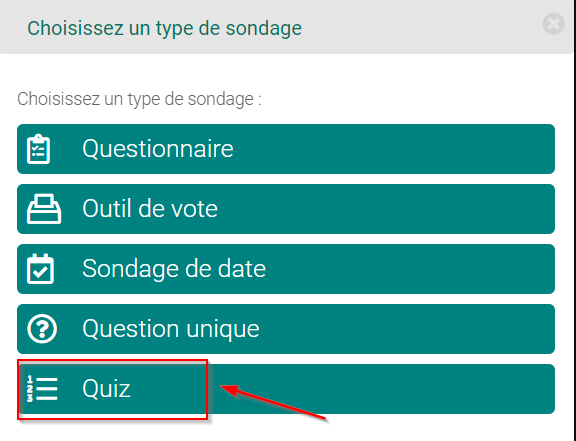The height and width of the screenshot is (441, 576).
Task: Click the numbered list icon next to Quiz
Action: coord(42,389)
